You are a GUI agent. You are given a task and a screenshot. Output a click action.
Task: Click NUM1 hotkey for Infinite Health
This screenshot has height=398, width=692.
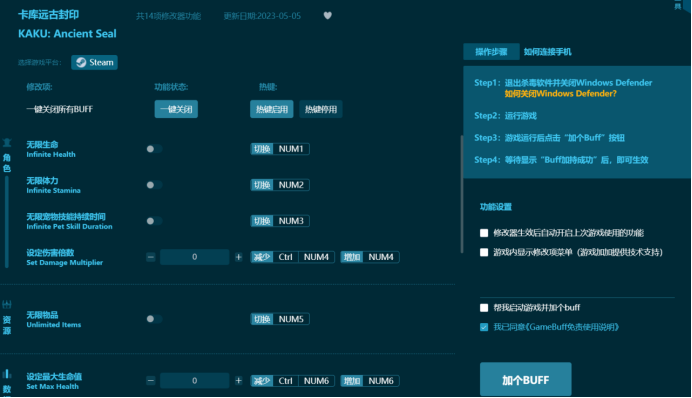coord(280,149)
